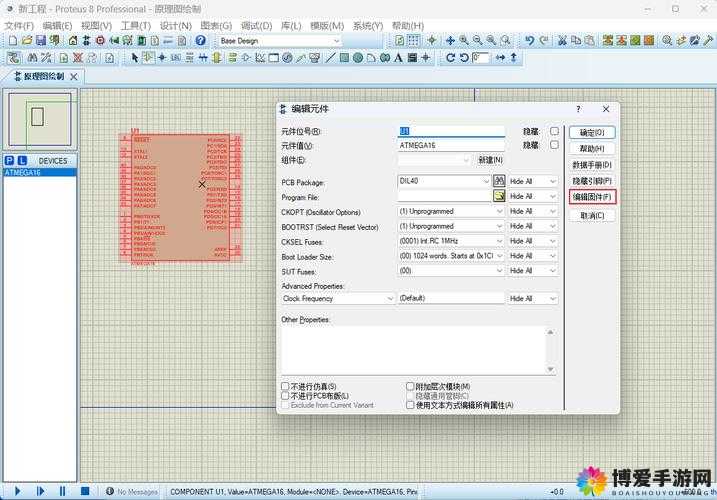Click the New Design file icon
Viewport: 717px width, 500px height.
(x=13, y=41)
